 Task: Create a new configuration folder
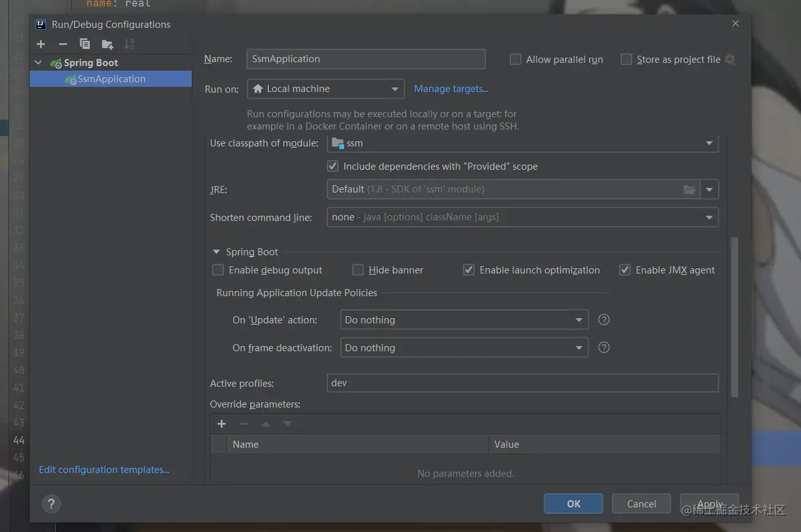point(108,44)
